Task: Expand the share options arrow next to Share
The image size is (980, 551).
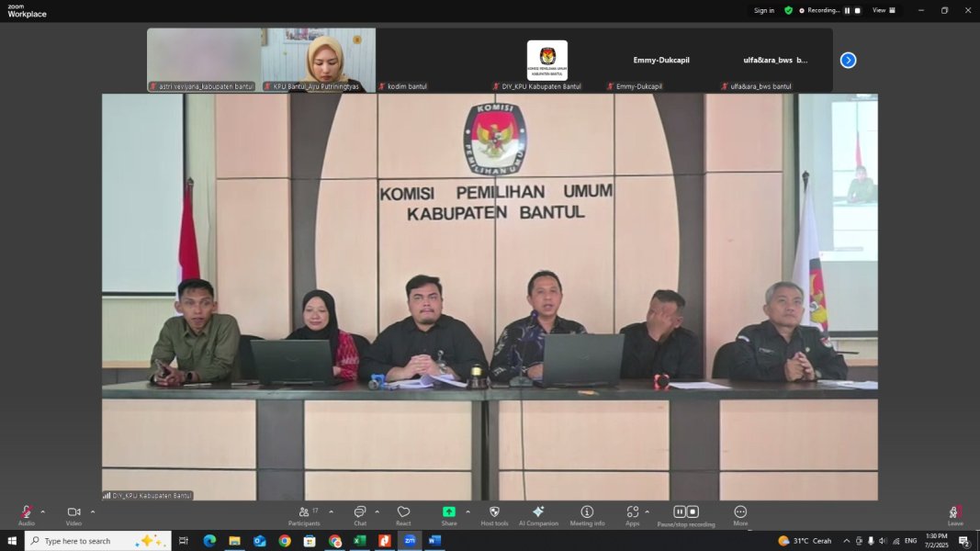Action: (467, 512)
